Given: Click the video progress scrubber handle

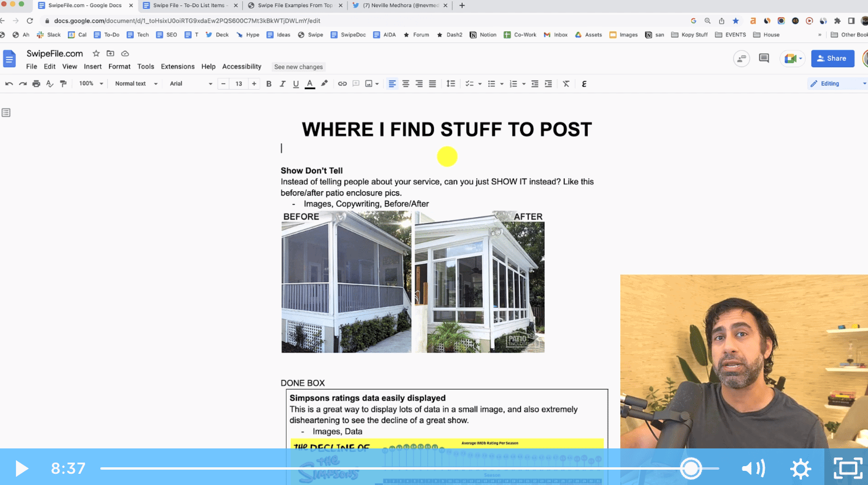Looking at the screenshot, I should [x=691, y=468].
